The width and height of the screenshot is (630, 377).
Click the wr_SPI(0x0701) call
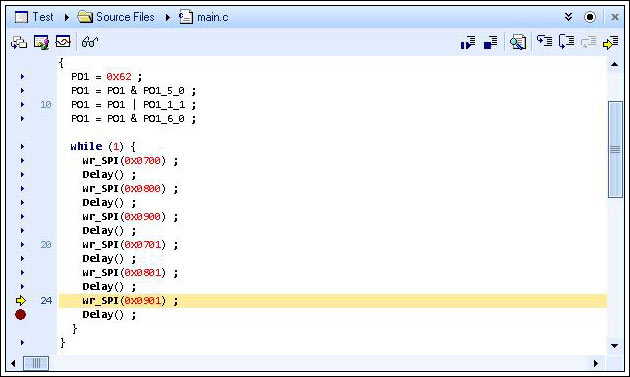[x=124, y=244]
